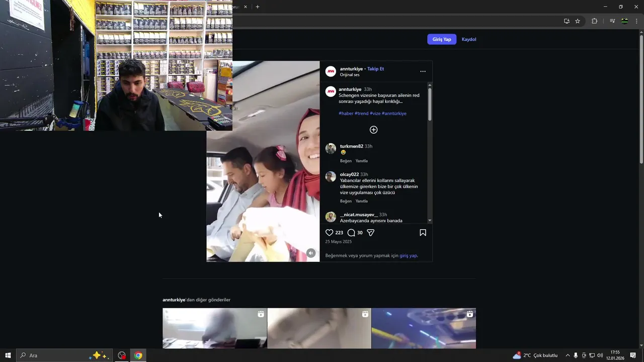The image size is (644, 362).
Task: Open the Windows Start menu
Action: (x=8, y=355)
